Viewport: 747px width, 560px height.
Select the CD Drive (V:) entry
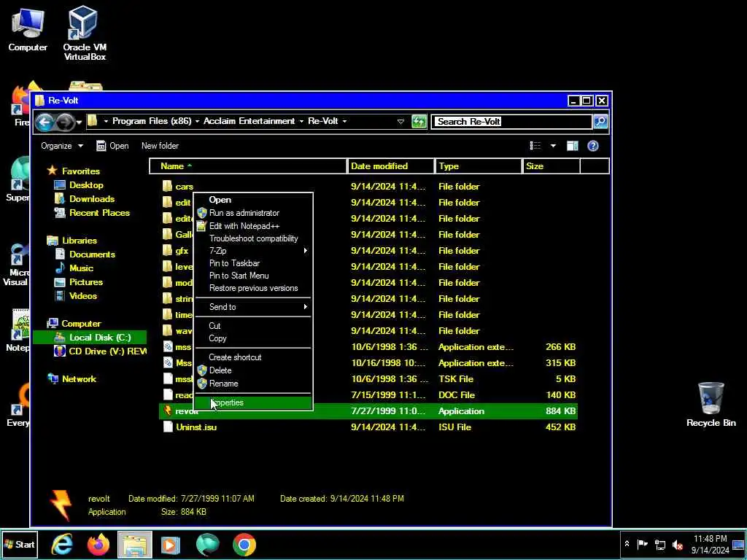[100, 351]
